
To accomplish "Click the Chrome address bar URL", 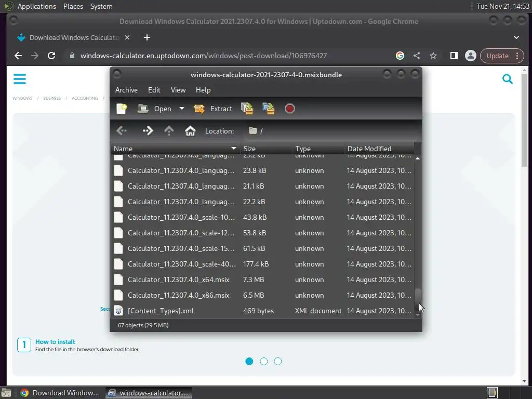I will 204,56.
